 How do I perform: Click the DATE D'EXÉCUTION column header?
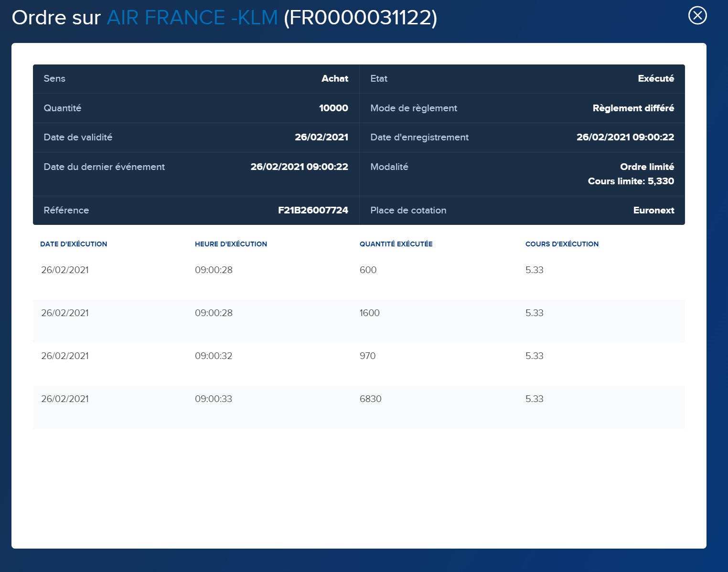pyautogui.click(x=74, y=244)
